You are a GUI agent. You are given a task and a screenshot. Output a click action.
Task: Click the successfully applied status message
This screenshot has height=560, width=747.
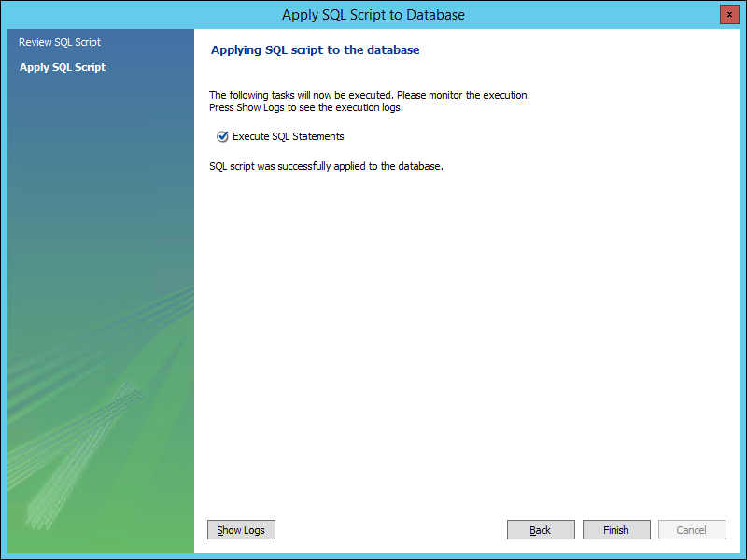[x=326, y=166]
